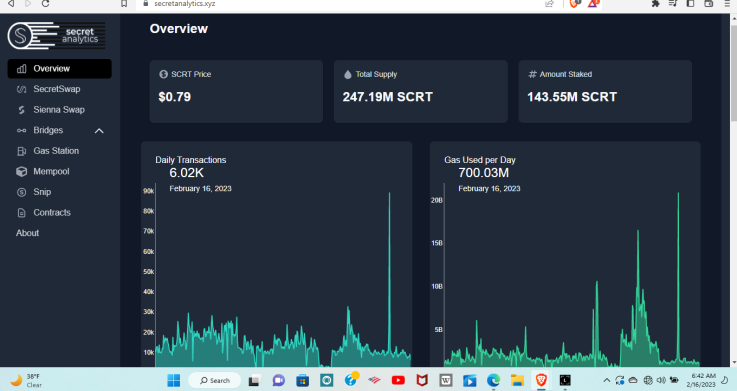This screenshot has height=391, width=737.
Task: Click the 700.03M gas value
Action: point(483,173)
